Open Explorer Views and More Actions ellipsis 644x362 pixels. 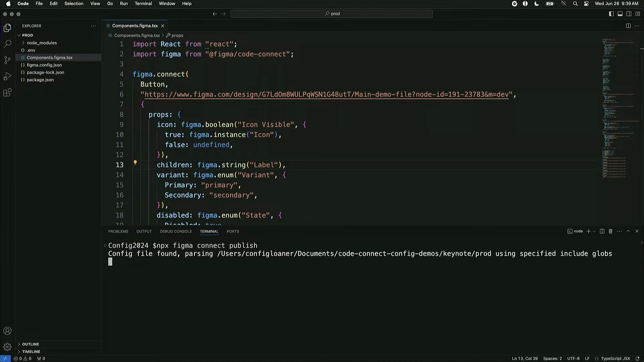(x=93, y=26)
